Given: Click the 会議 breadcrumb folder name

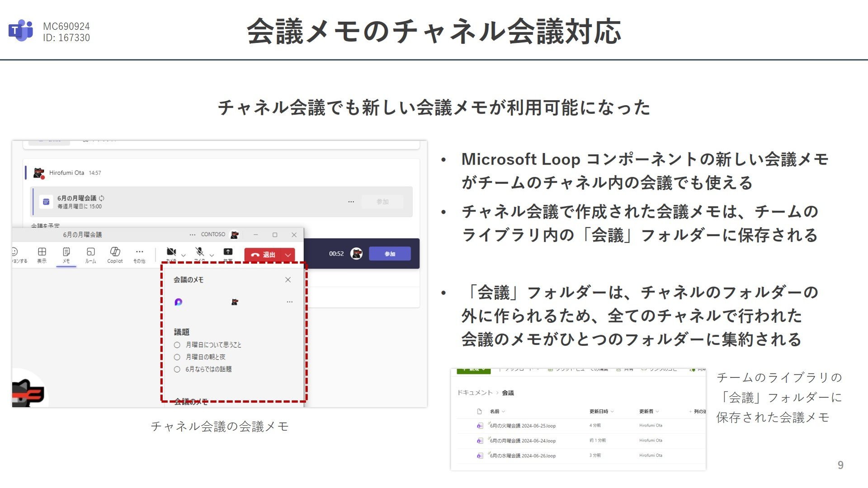Looking at the screenshot, I should [x=508, y=393].
